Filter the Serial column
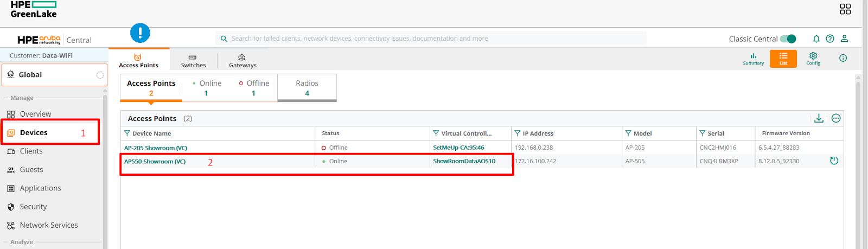 [x=702, y=133]
